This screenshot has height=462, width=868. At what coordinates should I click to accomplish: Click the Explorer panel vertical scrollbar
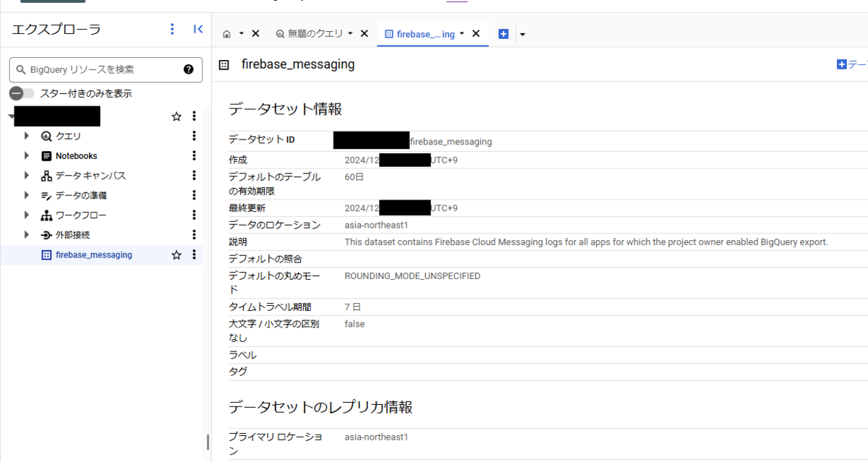click(208, 442)
